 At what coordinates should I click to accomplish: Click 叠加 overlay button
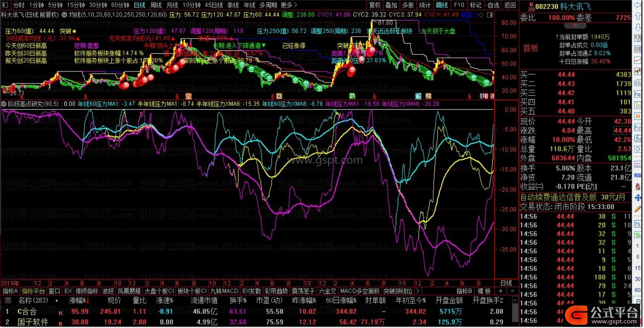coord(391,5)
